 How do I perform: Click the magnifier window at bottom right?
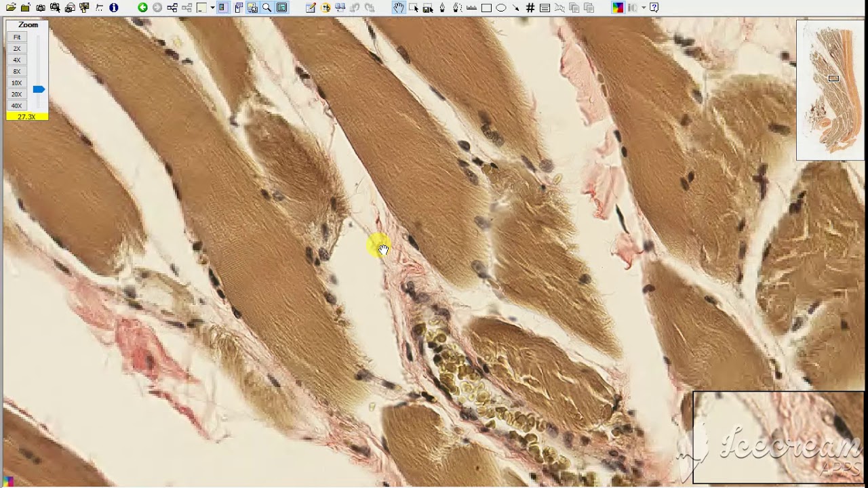pyautogui.click(x=778, y=438)
